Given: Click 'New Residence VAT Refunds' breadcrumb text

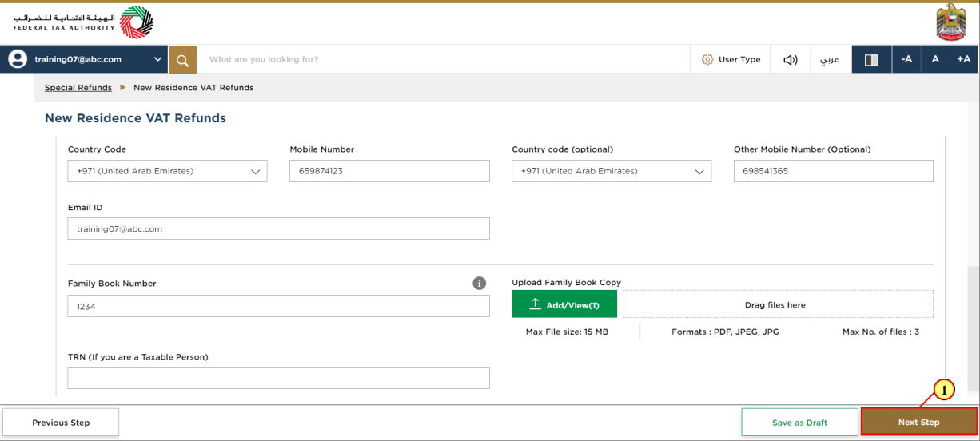Looking at the screenshot, I should pyautogui.click(x=193, y=88).
